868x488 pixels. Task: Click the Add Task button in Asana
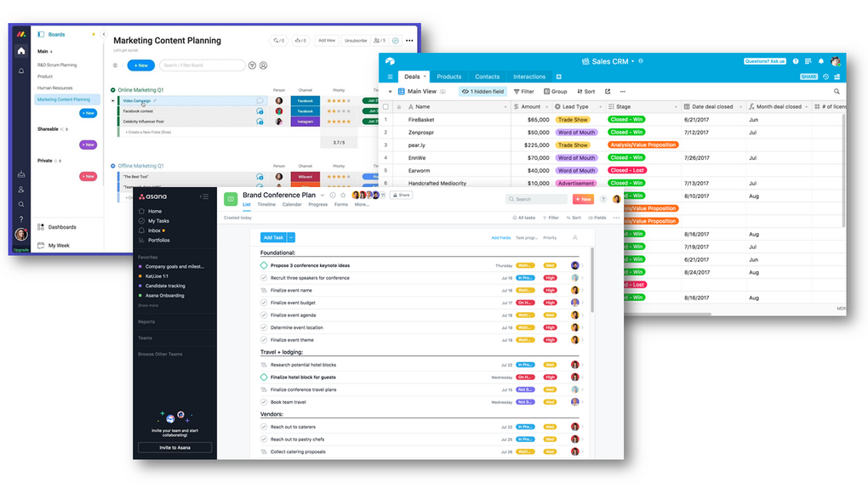click(x=273, y=237)
